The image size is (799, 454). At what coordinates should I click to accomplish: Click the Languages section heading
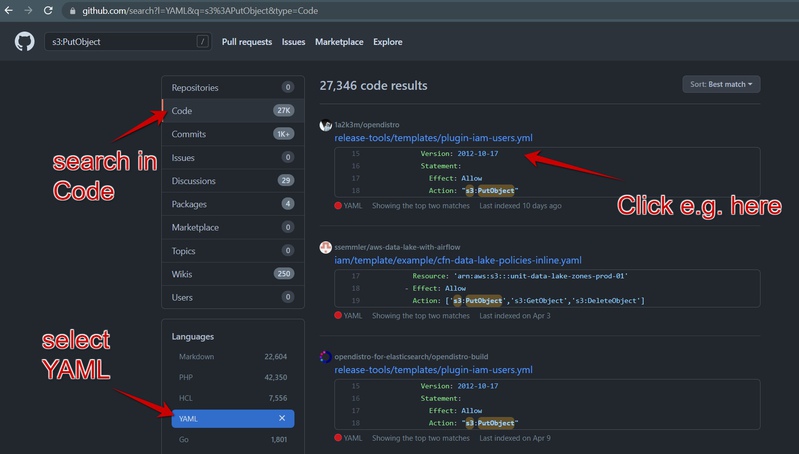[193, 337]
